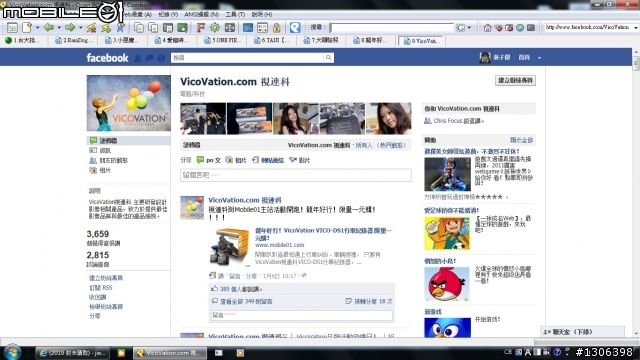
Task: Click the new blank page toolbar icon
Action: point(27,27)
